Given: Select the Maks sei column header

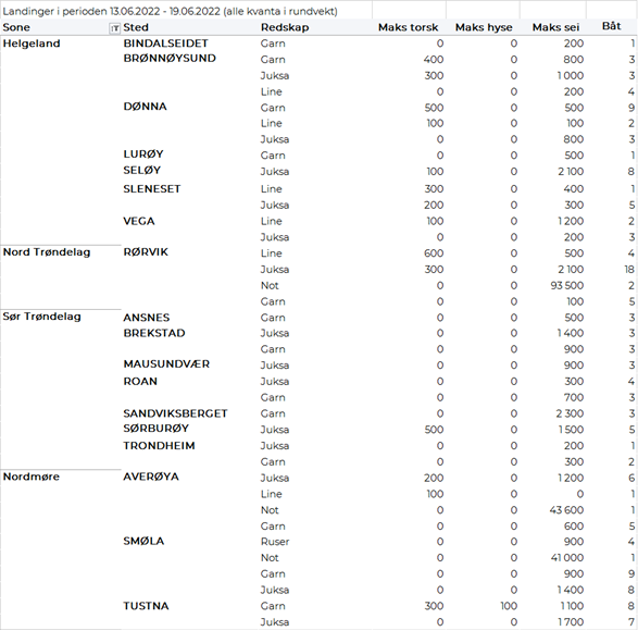Looking at the screenshot, I should (x=555, y=29).
